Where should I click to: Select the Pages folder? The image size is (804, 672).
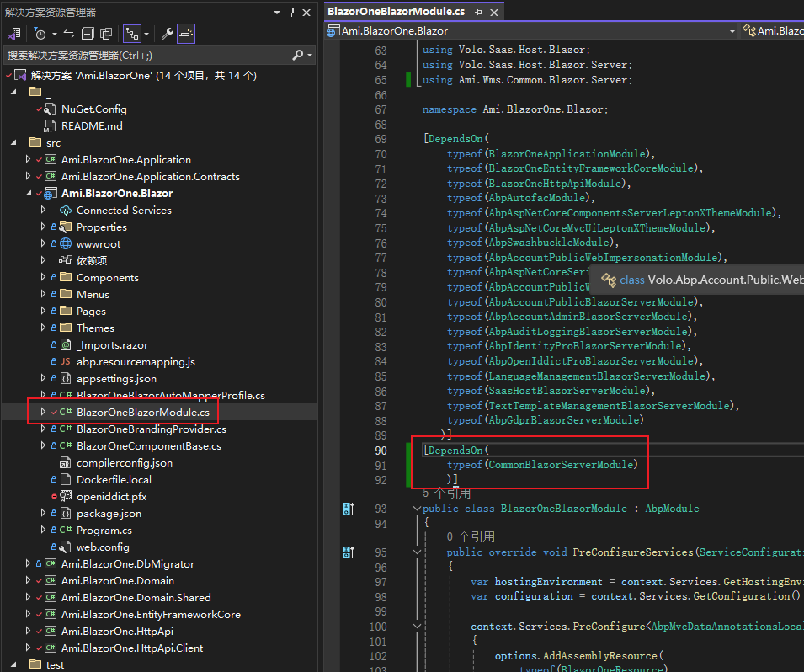click(x=91, y=312)
